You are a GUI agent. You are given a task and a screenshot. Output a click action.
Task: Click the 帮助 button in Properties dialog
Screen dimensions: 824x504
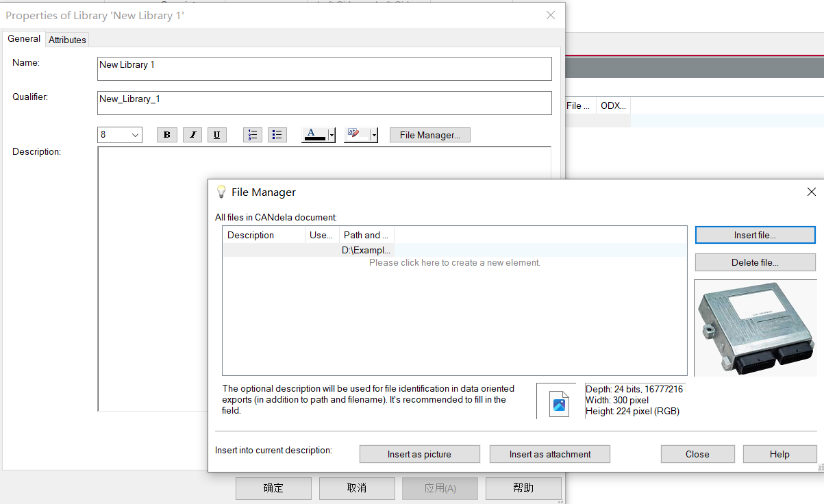523,488
